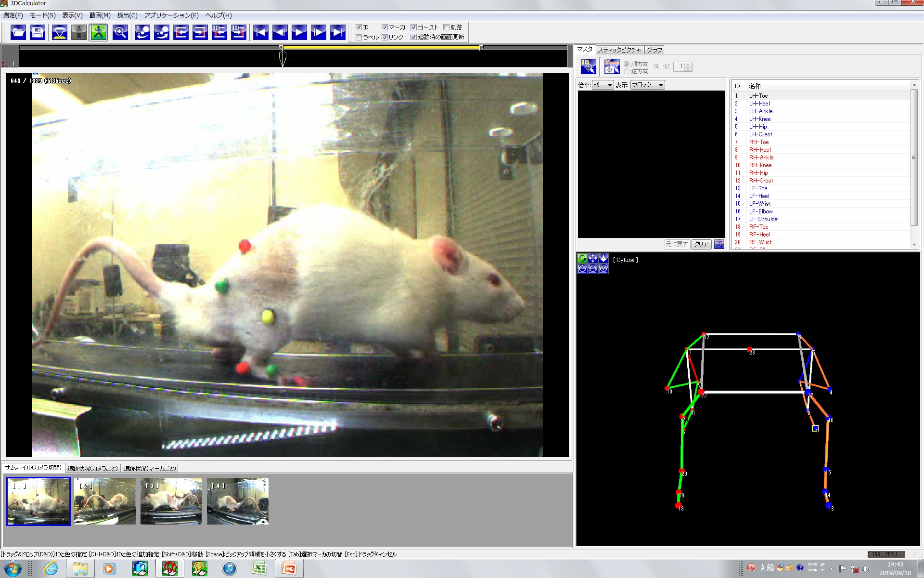Open the 表示 ブロック dropdown

click(x=648, y=85)
